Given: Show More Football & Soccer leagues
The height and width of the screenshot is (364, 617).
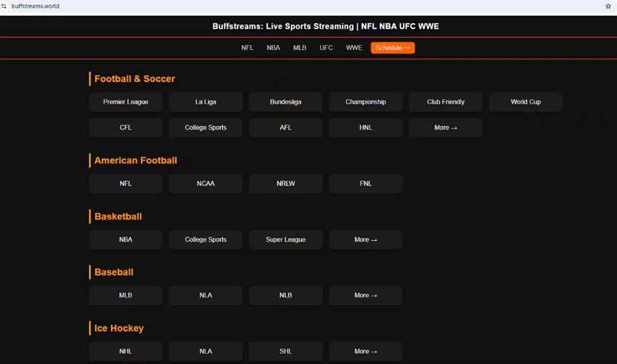Looking at the screenshot, I should (446, 128).
